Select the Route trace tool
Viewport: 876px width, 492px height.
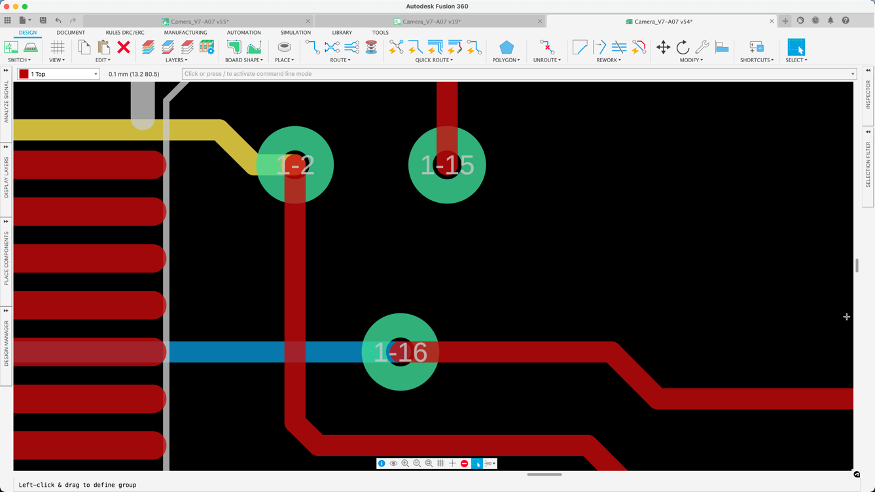(x=312, y=47)
